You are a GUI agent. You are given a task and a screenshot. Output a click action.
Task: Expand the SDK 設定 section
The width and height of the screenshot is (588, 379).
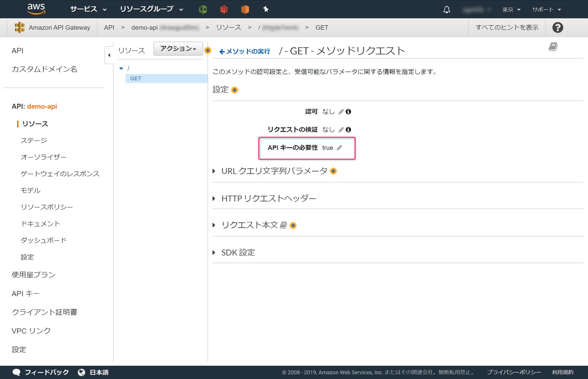click(x=238, y=252)
